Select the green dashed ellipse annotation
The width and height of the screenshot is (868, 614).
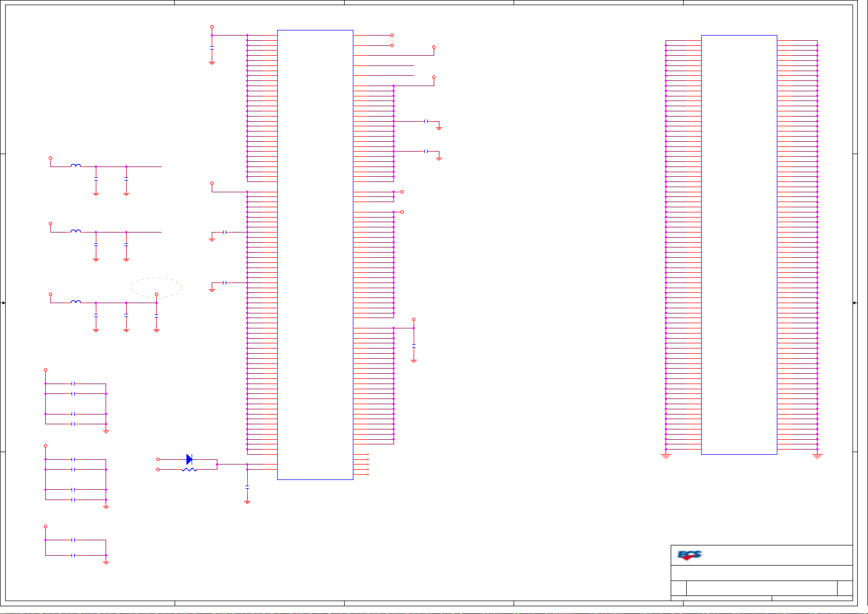[x=157, y=288]
